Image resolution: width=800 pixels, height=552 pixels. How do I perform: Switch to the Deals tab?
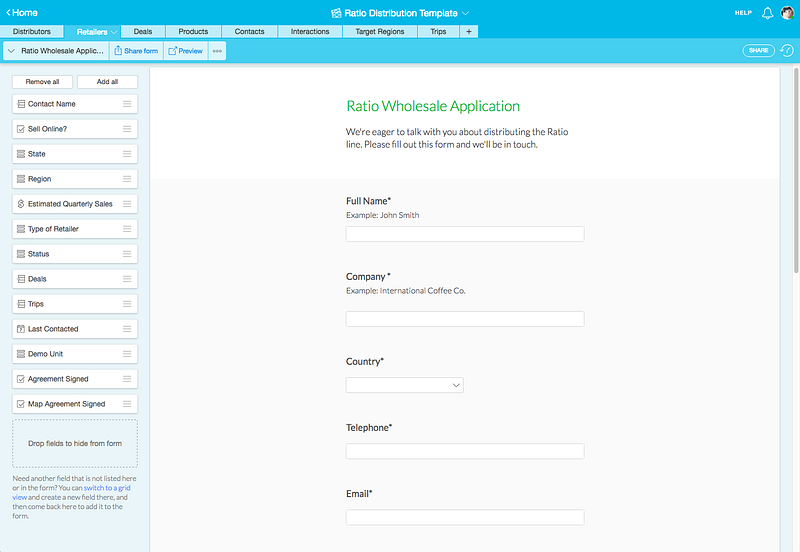143,32
